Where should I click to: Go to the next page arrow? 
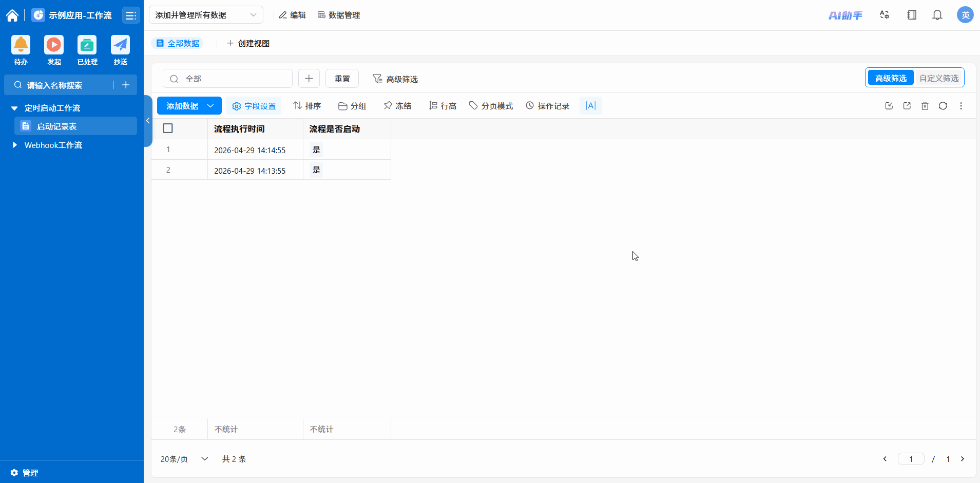(963, 459)
